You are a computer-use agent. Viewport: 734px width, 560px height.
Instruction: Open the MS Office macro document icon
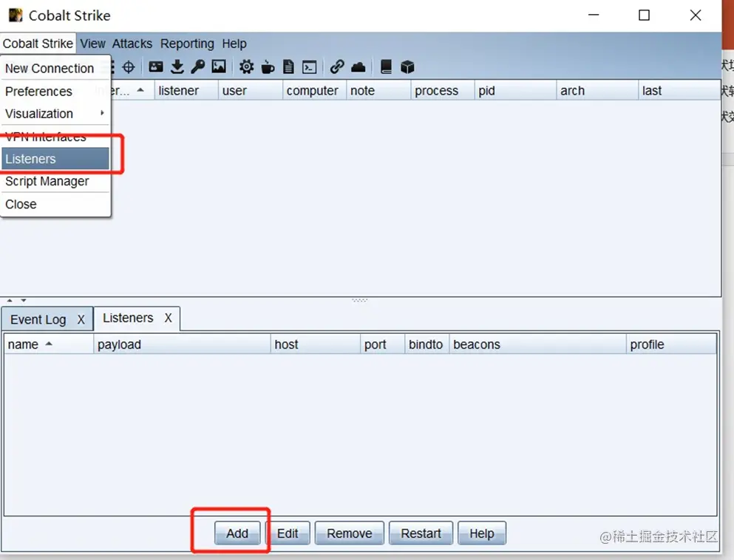click(x=288, y=67)
